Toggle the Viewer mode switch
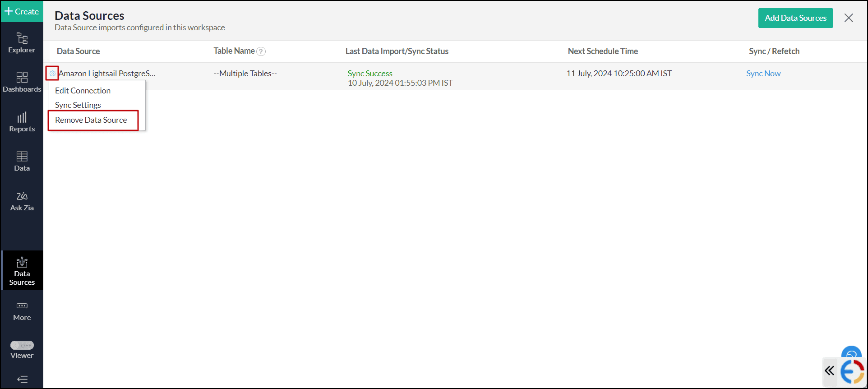Viewport: 868px width, 389px height. (x=22, y=345)
